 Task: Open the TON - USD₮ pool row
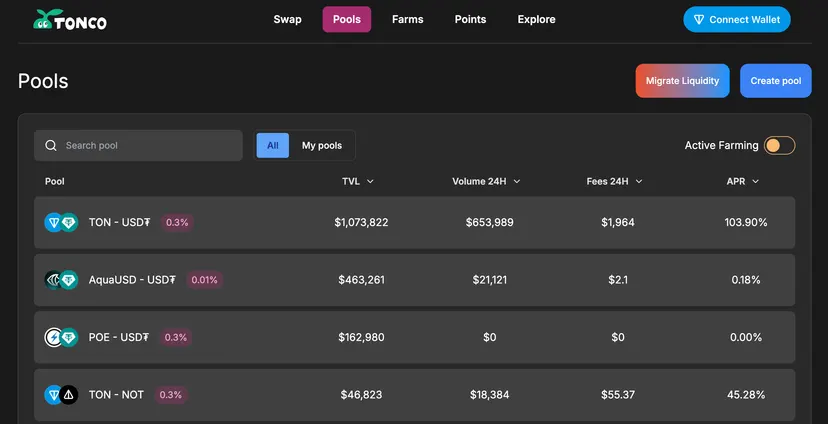coord(415,222)
